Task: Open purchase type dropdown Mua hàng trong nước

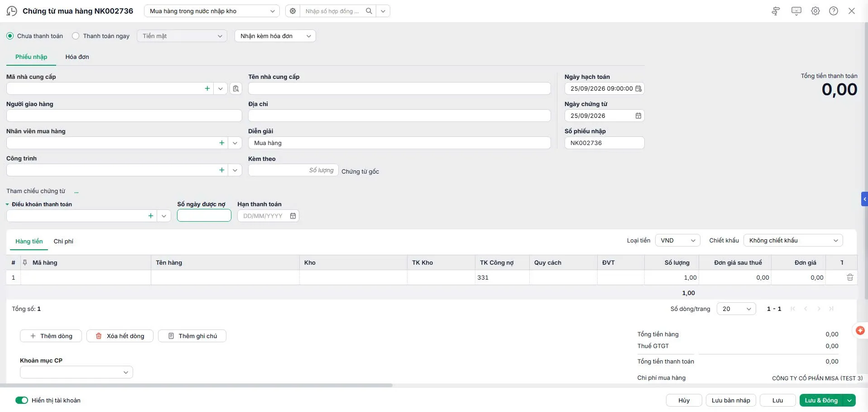Action: (212, 11)
